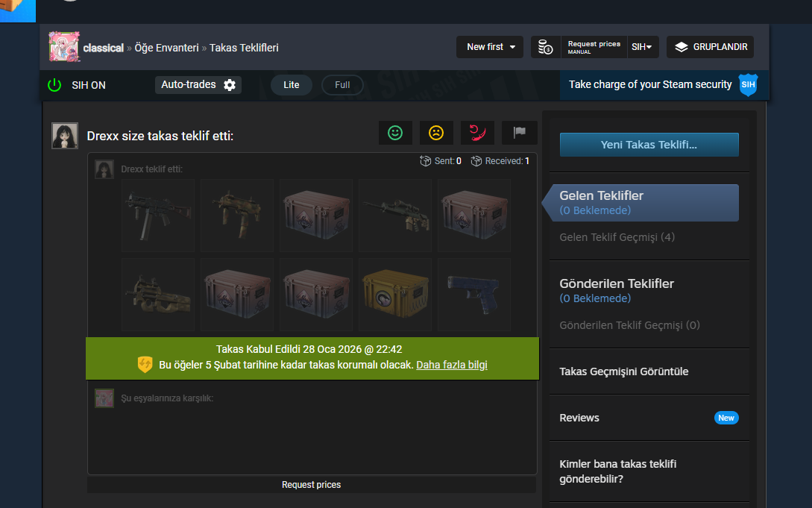
Task: Open the Gönderilen Teklifler section
Action: click(x=616, y=283)
